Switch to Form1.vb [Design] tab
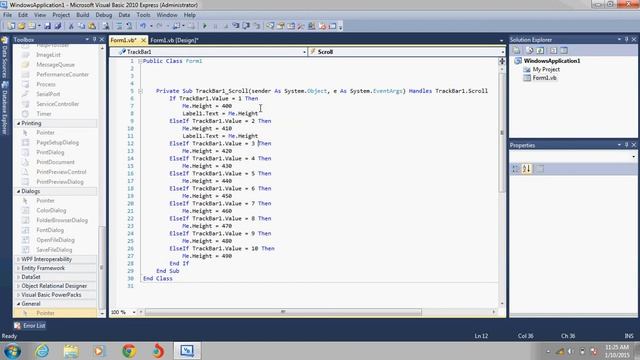 pos(174,40)
